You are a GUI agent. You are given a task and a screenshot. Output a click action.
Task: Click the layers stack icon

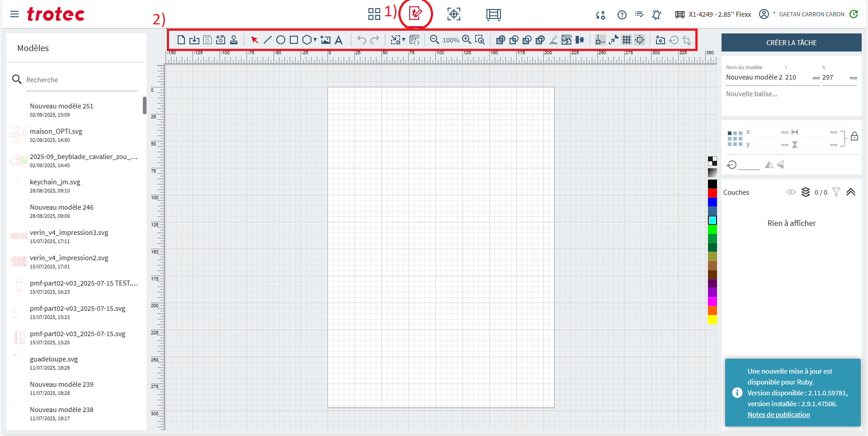click(x=806, y=192)
